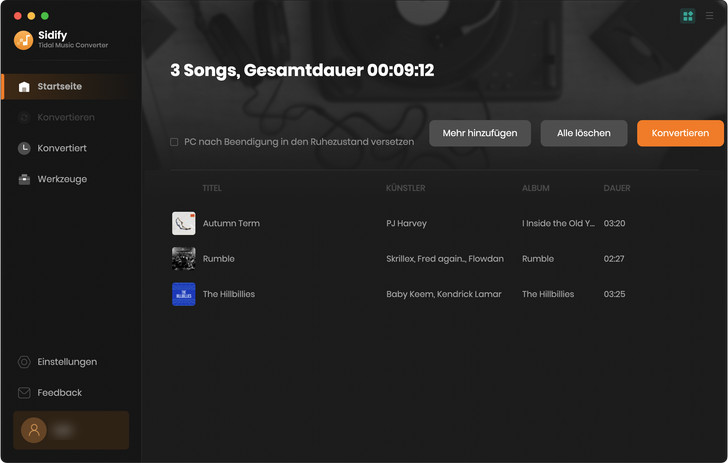The height and width of the screenshot is (463, 728).
Task: Select the Rumble song title
Action: pyautogui.click(x=219, y=259)
